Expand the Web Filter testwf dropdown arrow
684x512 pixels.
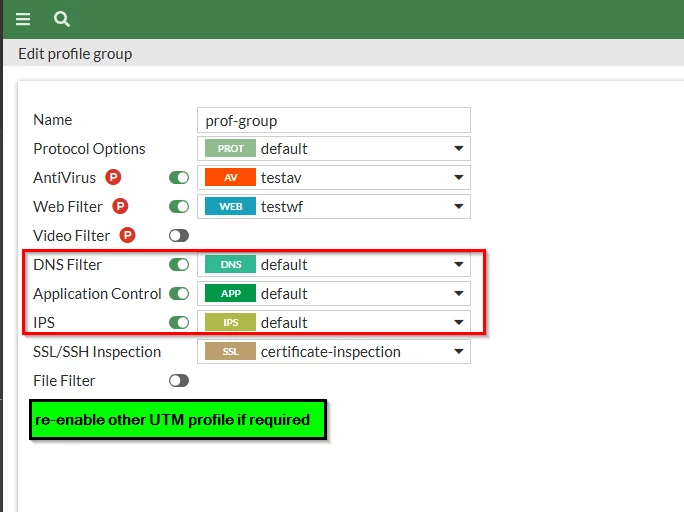[458, 207]
